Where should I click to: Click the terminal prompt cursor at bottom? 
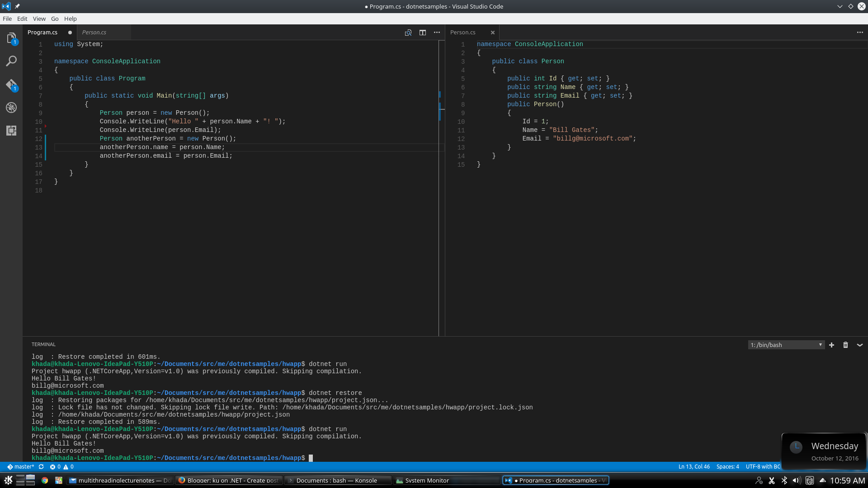pyautogui.click(x=311, y=458)
